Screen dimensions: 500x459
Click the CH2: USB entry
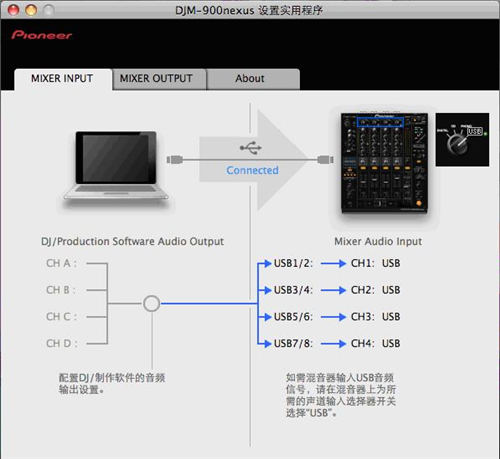[x=375, y=290]
